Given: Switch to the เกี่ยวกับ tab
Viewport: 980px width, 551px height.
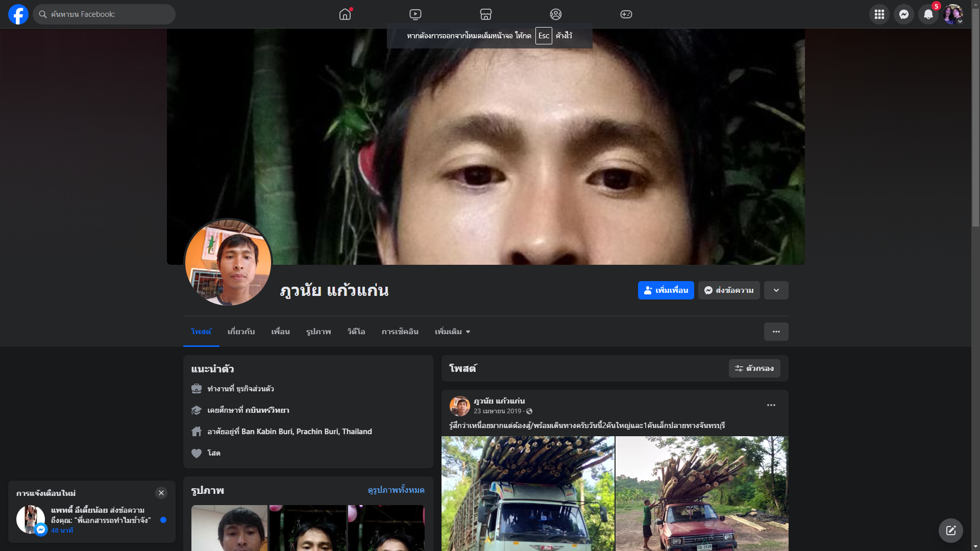Looking at the screenshot, I should click(241, 332).
